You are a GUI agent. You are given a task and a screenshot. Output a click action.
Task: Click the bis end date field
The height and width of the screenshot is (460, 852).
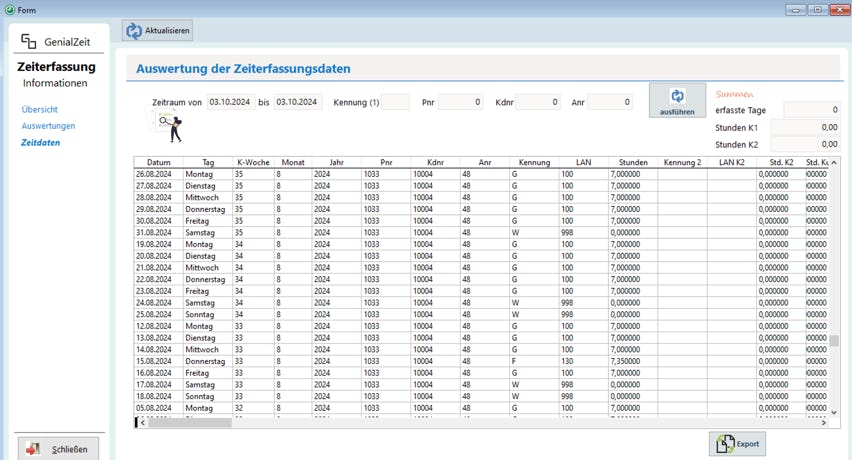tap(298, 102)
